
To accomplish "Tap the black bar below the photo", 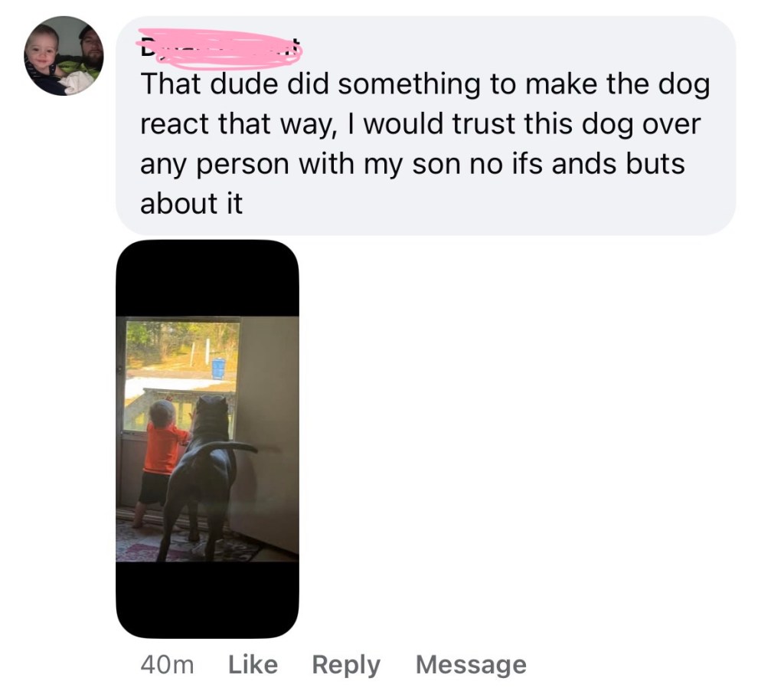I will click(x=207, y=599).
